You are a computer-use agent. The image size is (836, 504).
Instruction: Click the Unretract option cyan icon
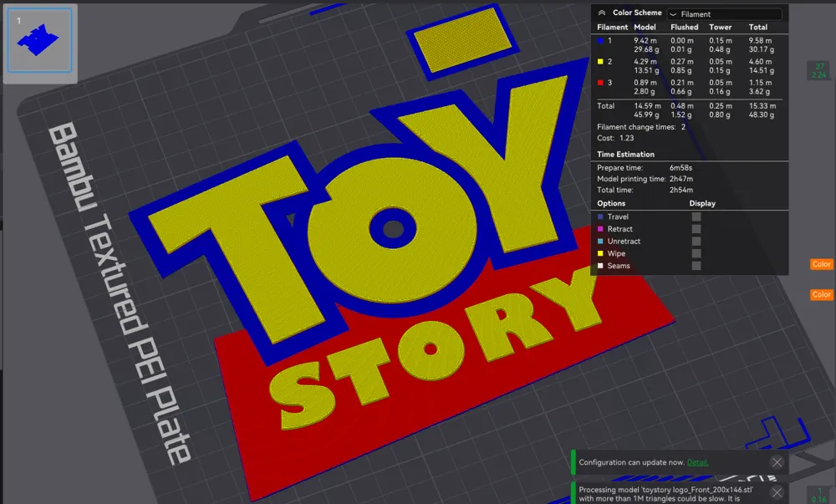pyautogui.click(x=600, y=242)
